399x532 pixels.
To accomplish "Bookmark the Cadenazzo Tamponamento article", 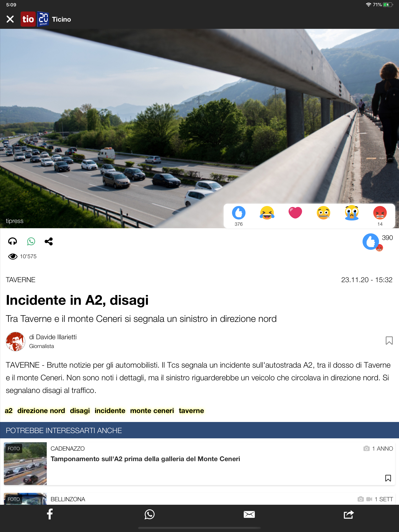I will 388,478.
